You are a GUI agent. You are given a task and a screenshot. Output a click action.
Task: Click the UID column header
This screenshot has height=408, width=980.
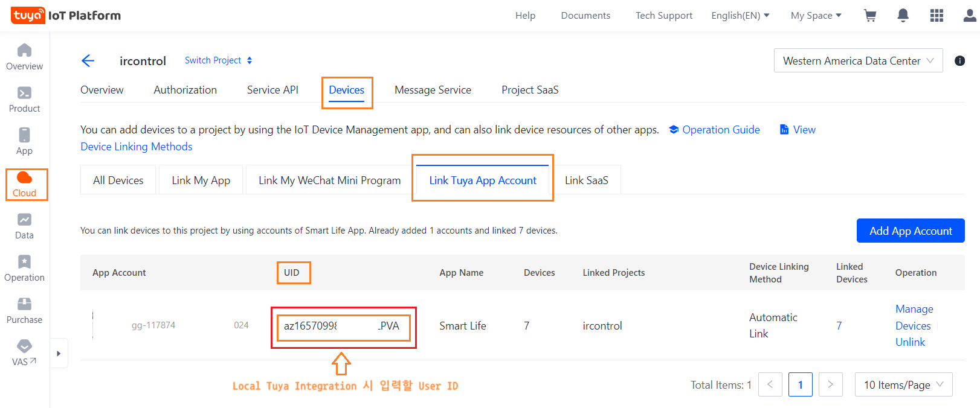click(292, 273)
